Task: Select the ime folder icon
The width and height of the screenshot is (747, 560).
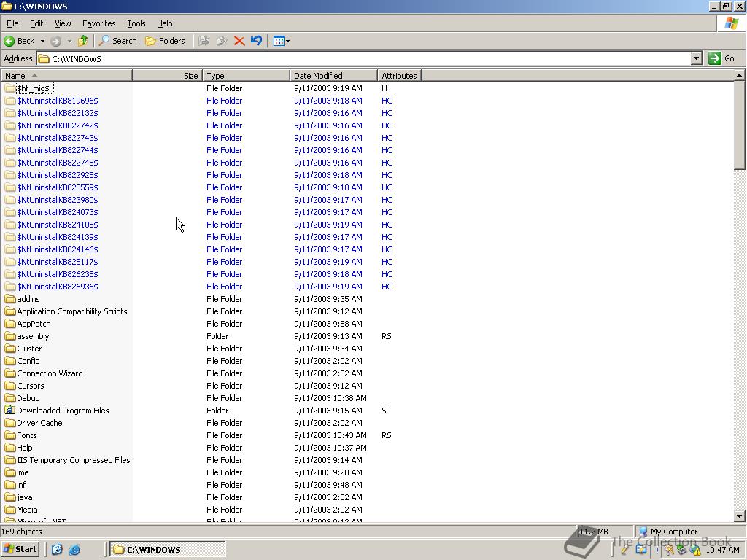Action: 10,472
